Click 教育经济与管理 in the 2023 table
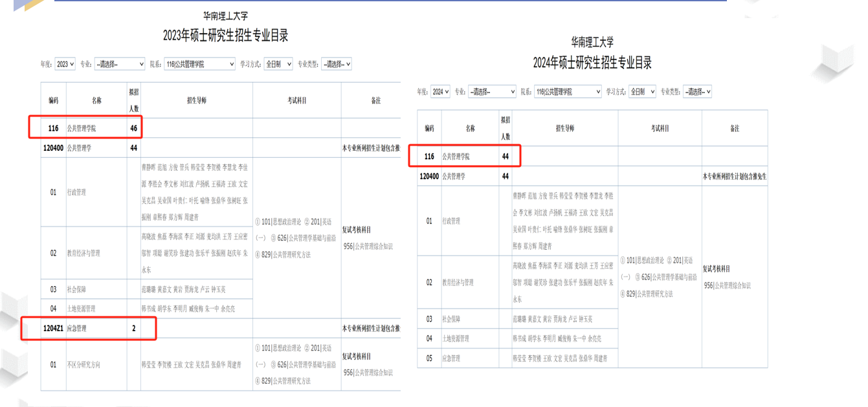868x407 pixels. click(x=83, y=253)
